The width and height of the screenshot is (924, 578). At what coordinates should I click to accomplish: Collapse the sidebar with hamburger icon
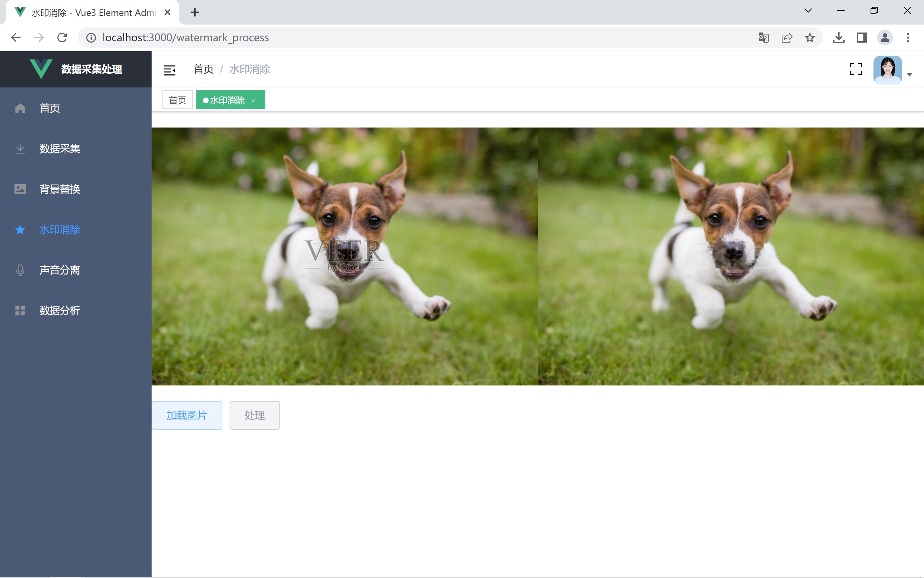coord(170,70)
